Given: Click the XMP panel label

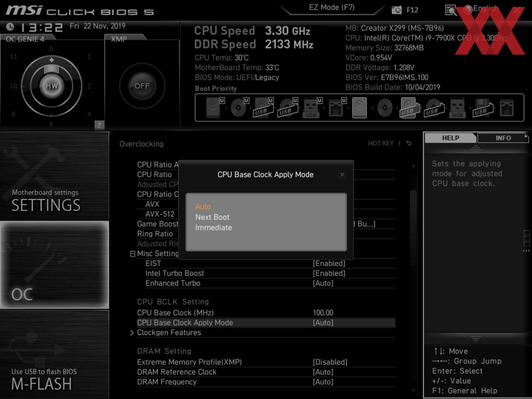Looking at the screenshot, I should [119, 39].
